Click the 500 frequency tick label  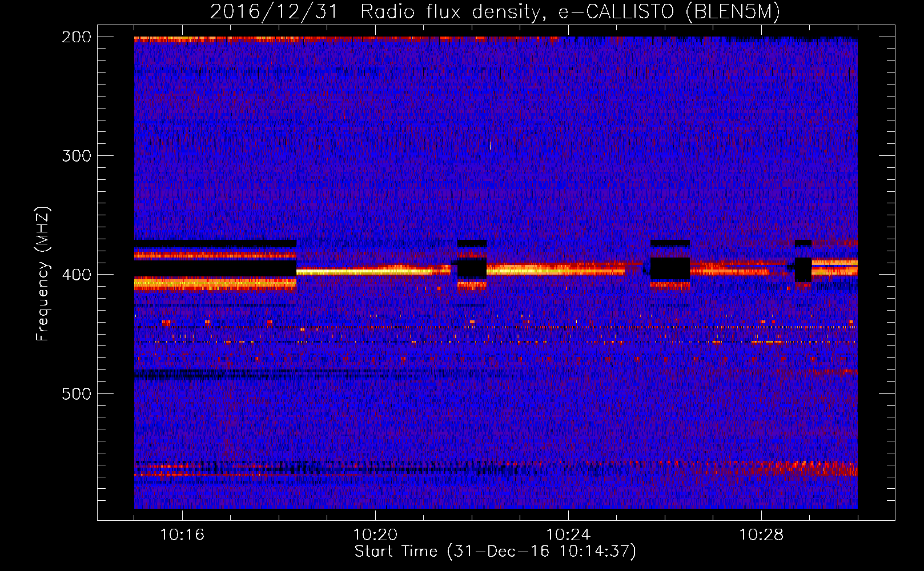77,394
